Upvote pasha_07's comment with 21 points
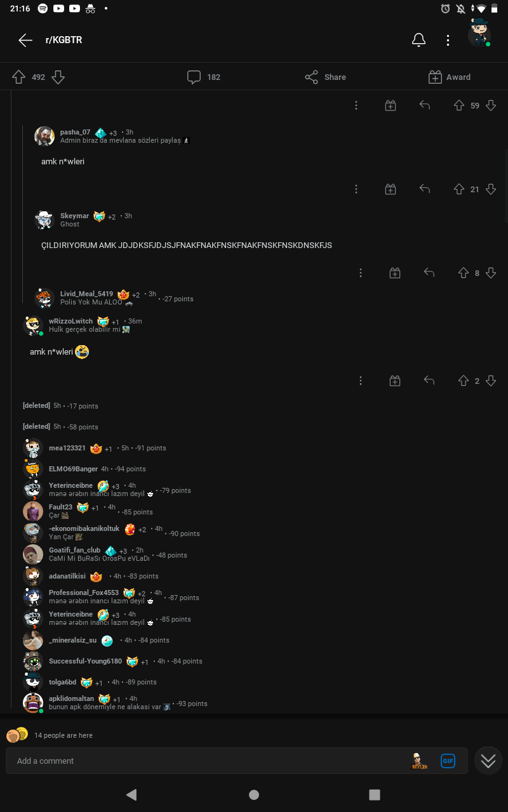Viewport: 508px width, 812px height. pyautogui.click(x=459, y=189)
